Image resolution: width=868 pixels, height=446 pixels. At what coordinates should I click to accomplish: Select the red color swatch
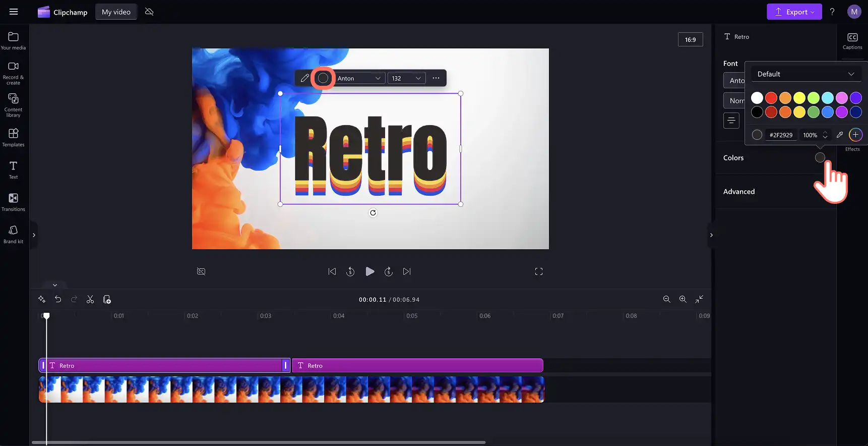coord(771,98)
